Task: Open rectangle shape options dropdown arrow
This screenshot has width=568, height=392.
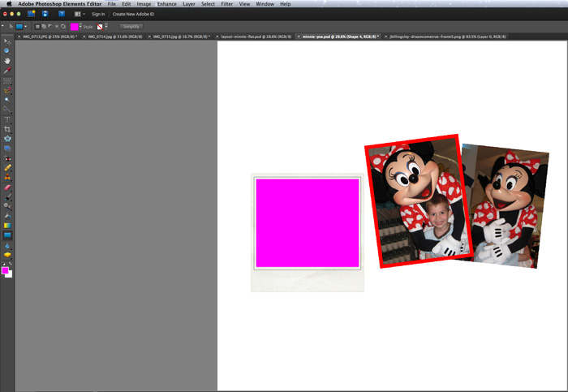Action: (x=25, y=27)
